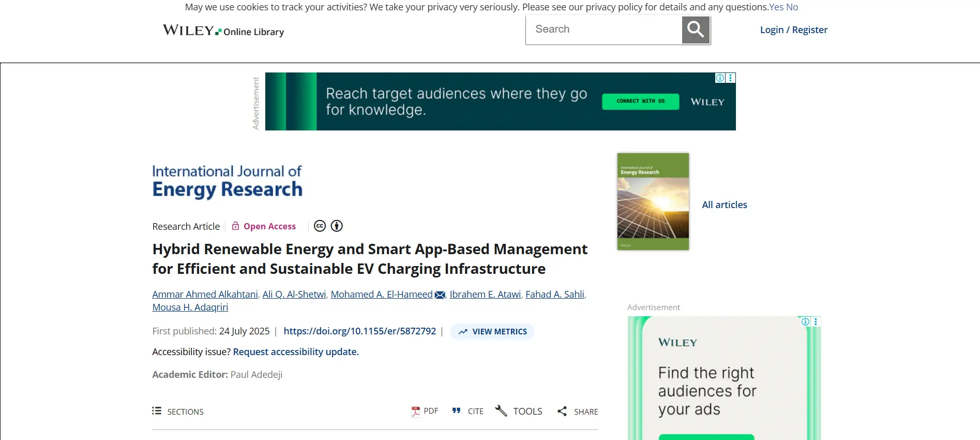980x440 pixels.
Task: Open author Fahad A. Sahli
Action: [555, 295]
